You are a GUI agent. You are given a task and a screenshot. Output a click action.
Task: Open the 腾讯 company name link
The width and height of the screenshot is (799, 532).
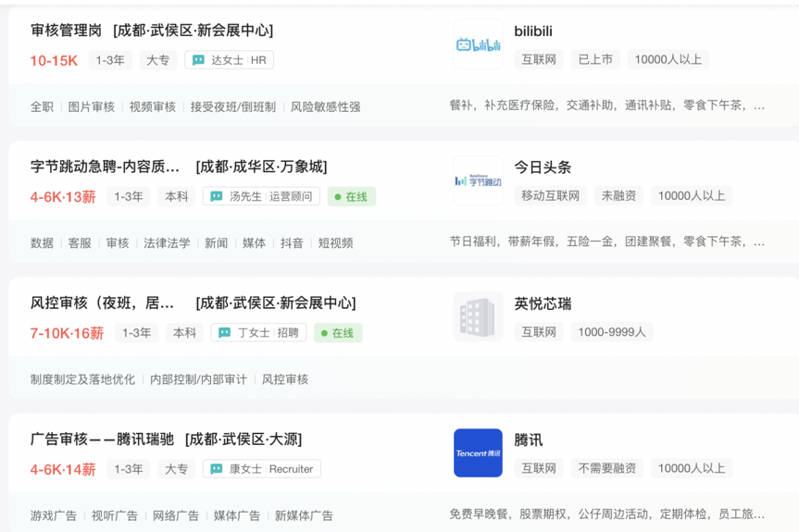529,439
